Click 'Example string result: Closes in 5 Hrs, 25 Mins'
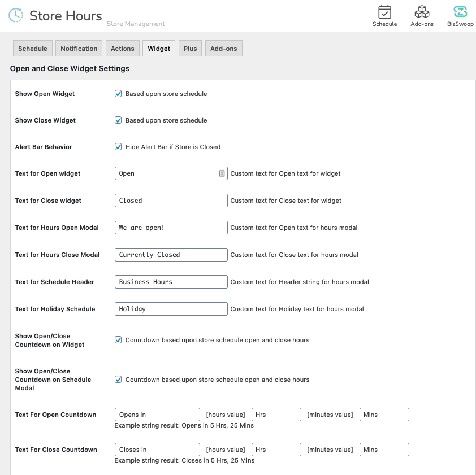This screenshot has height=475, width=476. coord(184,460)
